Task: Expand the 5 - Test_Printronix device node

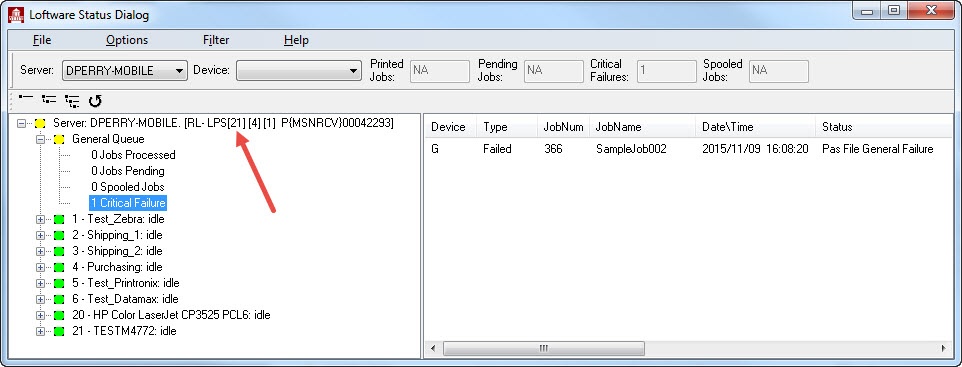Action: tap(40, 283)
